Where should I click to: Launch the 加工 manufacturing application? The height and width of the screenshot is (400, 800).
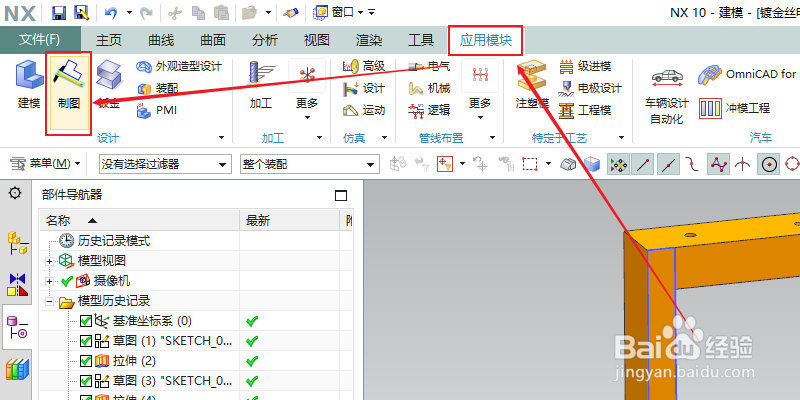[x=261, y=84]
